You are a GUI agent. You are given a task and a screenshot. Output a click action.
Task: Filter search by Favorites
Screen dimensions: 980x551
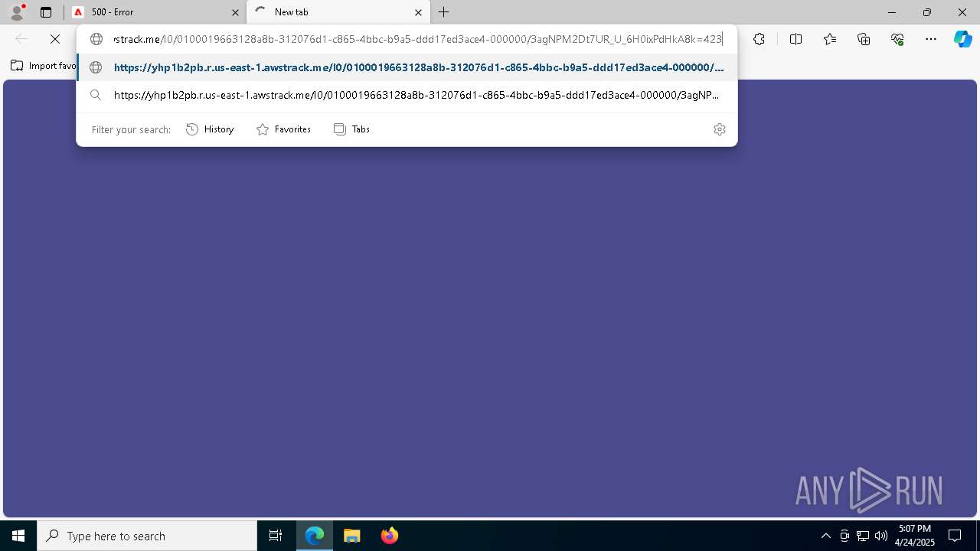pos(283,129)
